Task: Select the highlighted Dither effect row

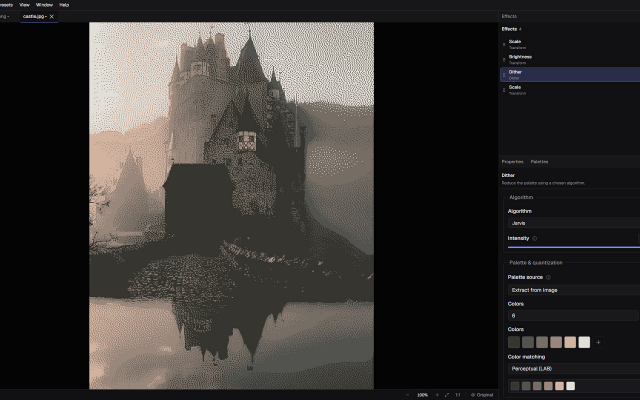Action: [570, 75]
